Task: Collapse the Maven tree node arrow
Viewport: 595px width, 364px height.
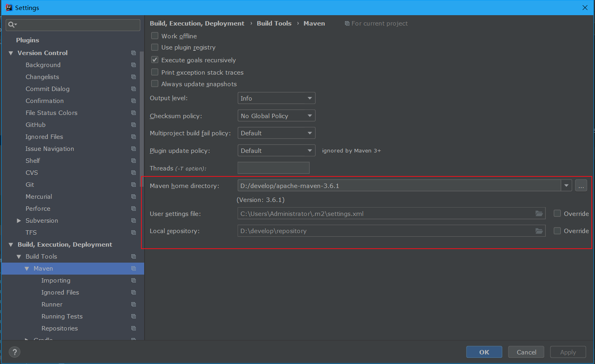Action: tap(27, 269)
